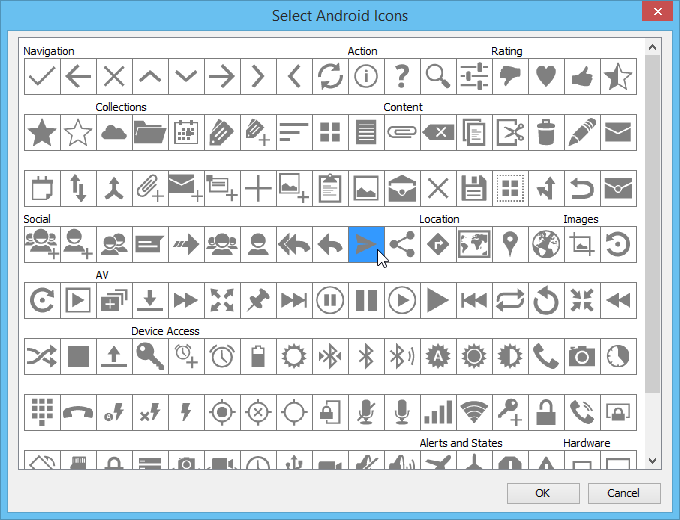This screenshot has width=680, height=520.
Task: Choose the solid stop square icon
Action: [x=78, y=356]
